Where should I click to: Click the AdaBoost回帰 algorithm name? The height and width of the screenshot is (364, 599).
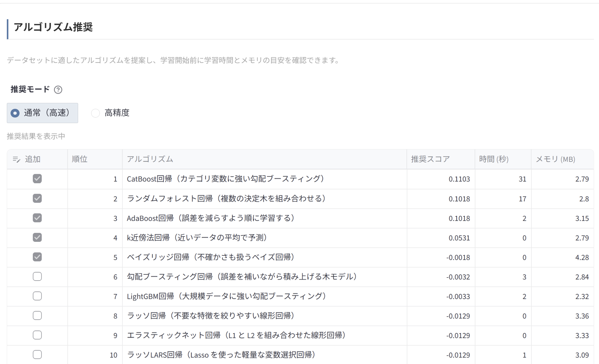click(x=211, y=218)
